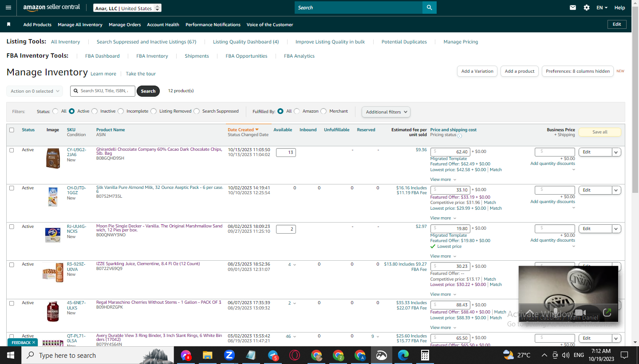Check the Moon Pie row checkbox
The height and width of the screenshot is (364, 639).
click(x=12, y=227)
